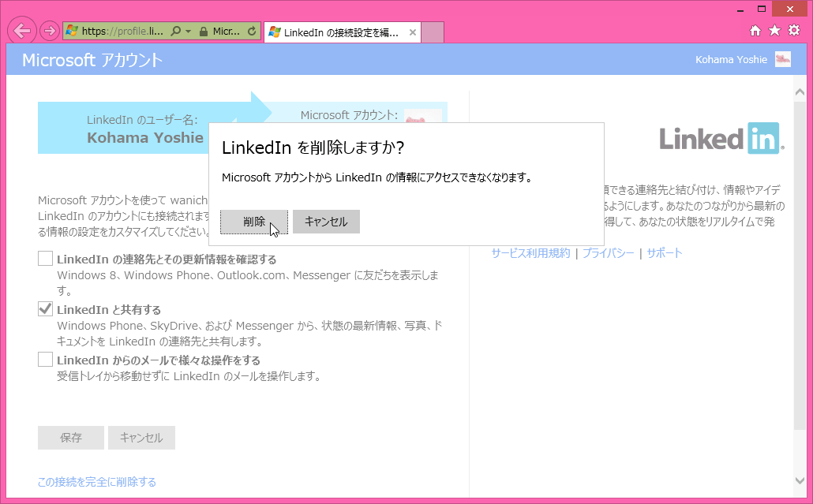Viewport: 813px width, 504px height.
Task: Minimize the browser window
Action: (x=740, y=9)
